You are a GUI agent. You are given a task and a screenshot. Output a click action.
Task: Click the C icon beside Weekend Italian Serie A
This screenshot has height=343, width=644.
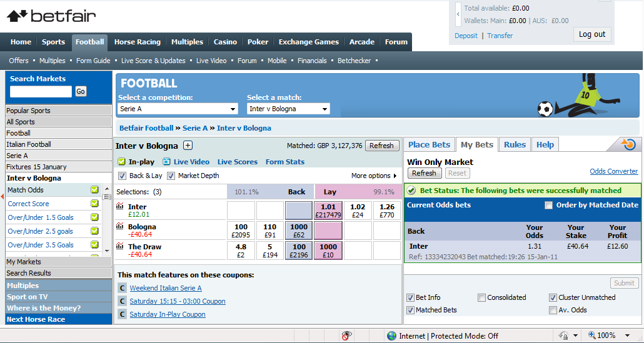(x=122, y=288)
